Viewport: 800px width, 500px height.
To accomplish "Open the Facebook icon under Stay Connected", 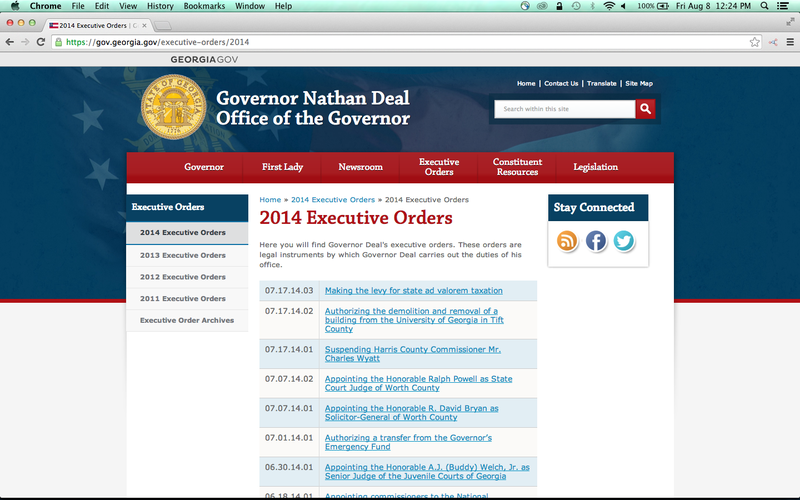I will [x=596, y=241].
